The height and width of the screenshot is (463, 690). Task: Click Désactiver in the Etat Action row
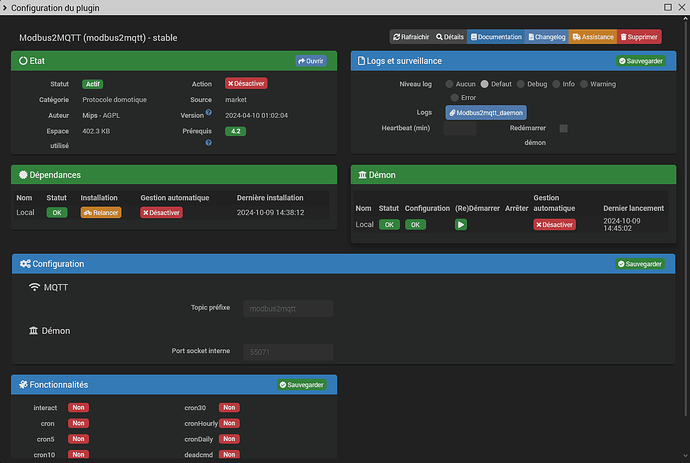246,84
